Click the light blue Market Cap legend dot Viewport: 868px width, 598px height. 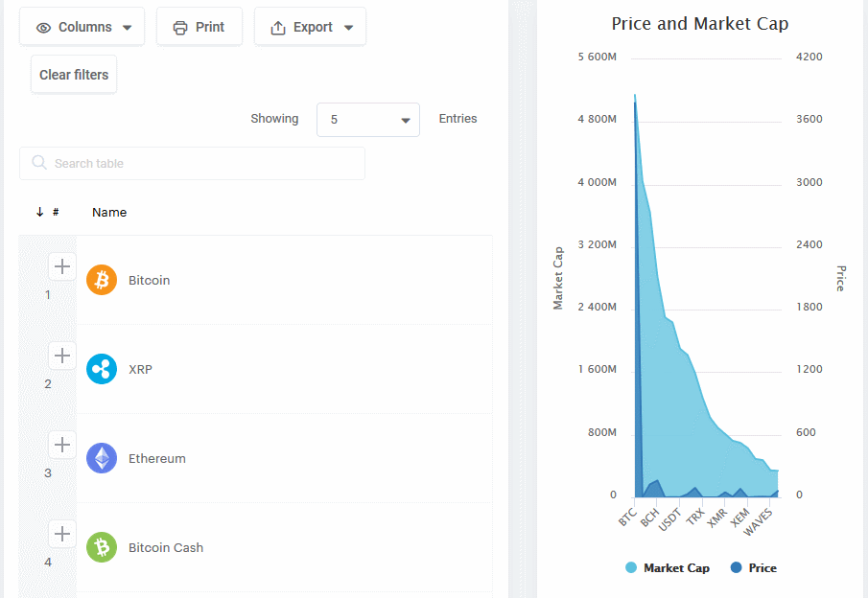pyautogui.click(x=631, y=567)
